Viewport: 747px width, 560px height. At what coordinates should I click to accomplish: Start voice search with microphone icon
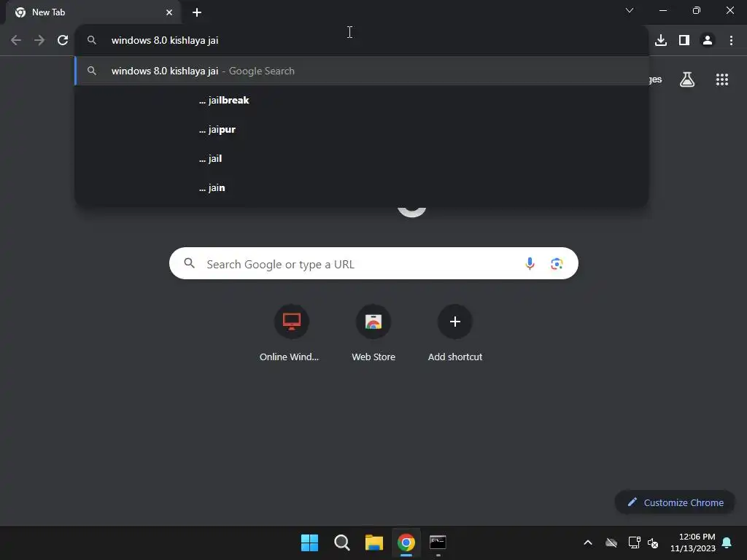[530, 263]
